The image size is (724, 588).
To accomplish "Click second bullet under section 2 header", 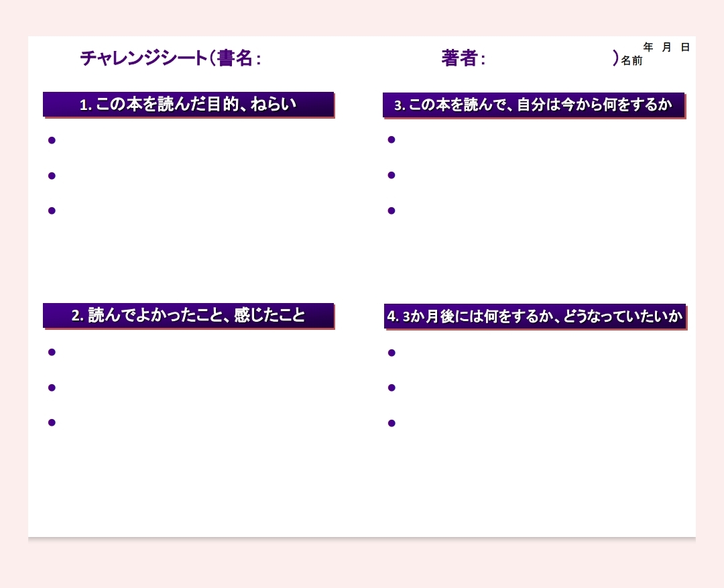I will click(52, 388).
